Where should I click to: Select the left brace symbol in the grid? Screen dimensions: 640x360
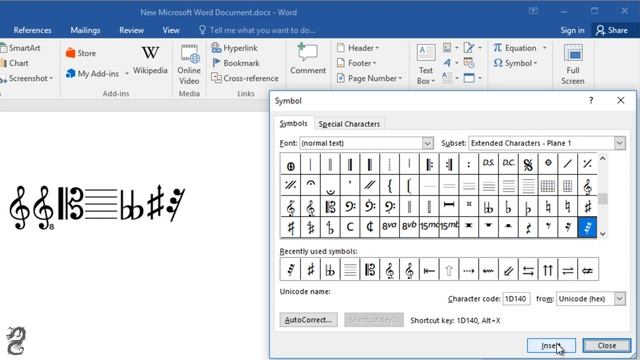(389, 185)
